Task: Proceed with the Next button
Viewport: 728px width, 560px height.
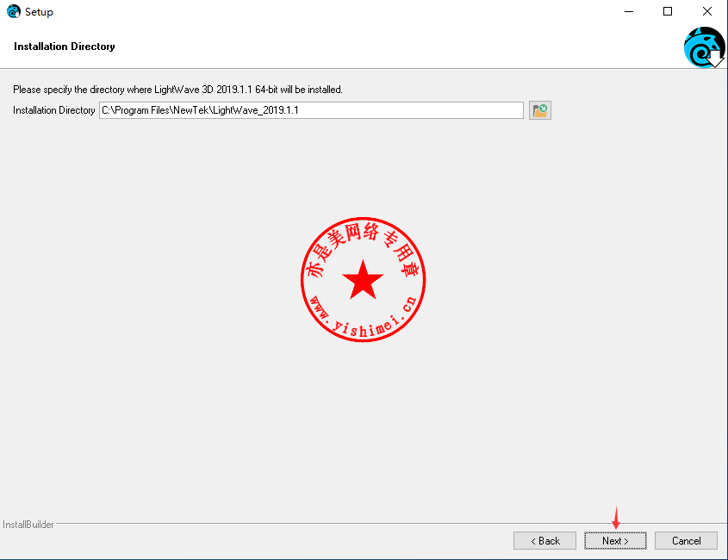Action: coord(615,541)
